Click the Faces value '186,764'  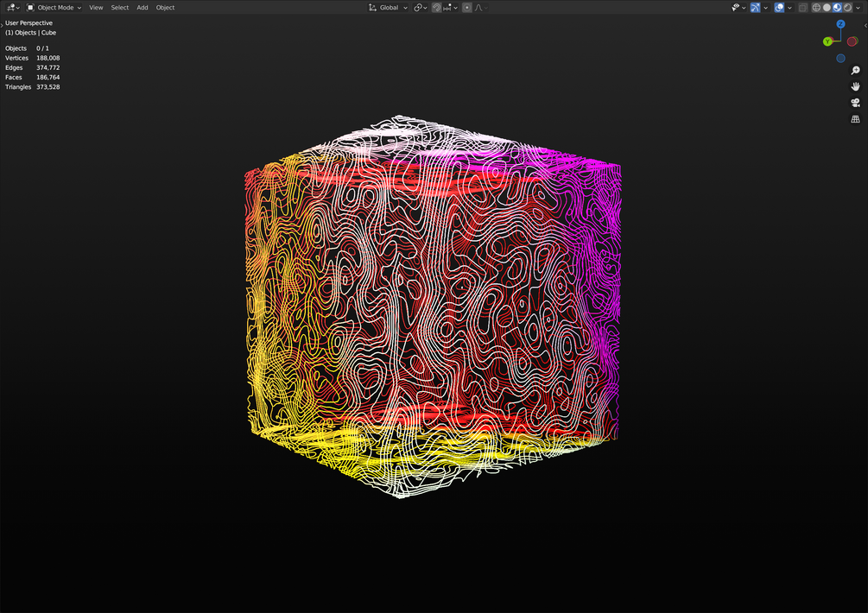(x=48, y=78)
